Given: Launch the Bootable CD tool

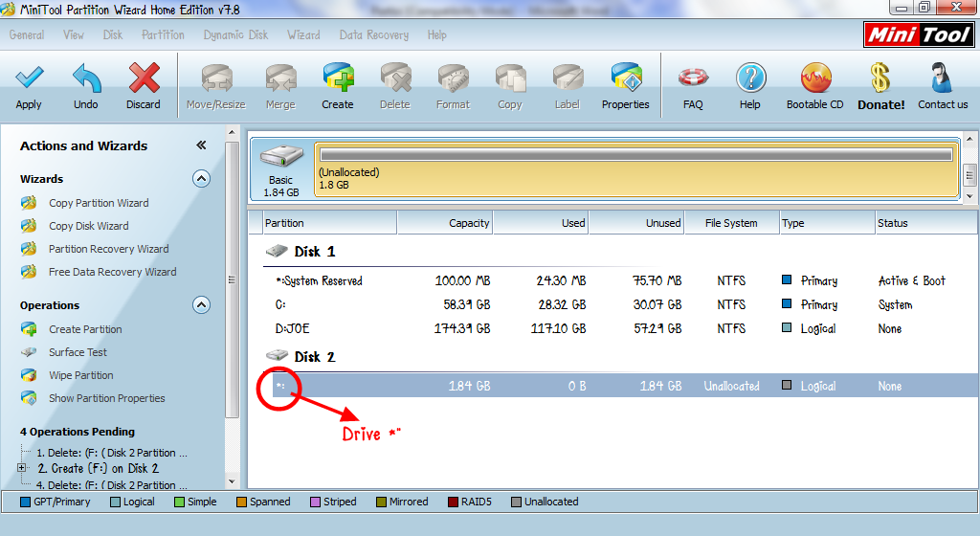Looking at the screenshot, I should pyautogui.click(x=815, y=87).
